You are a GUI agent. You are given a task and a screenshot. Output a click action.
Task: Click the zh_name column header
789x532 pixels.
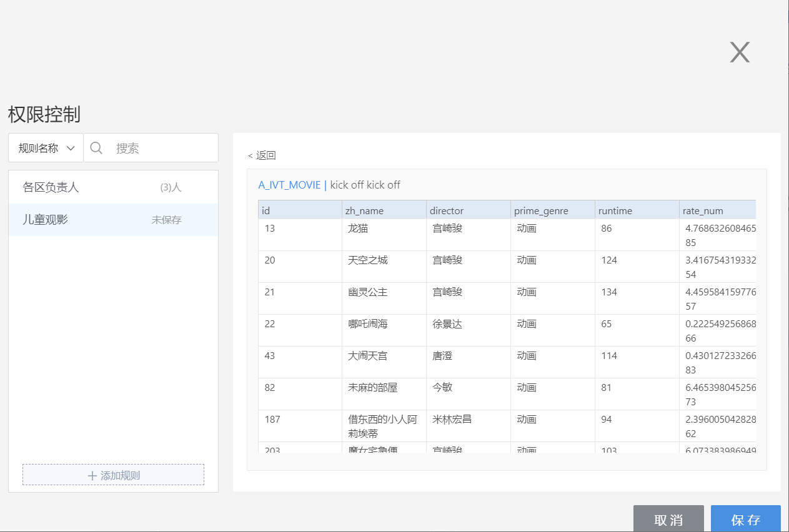384,210
